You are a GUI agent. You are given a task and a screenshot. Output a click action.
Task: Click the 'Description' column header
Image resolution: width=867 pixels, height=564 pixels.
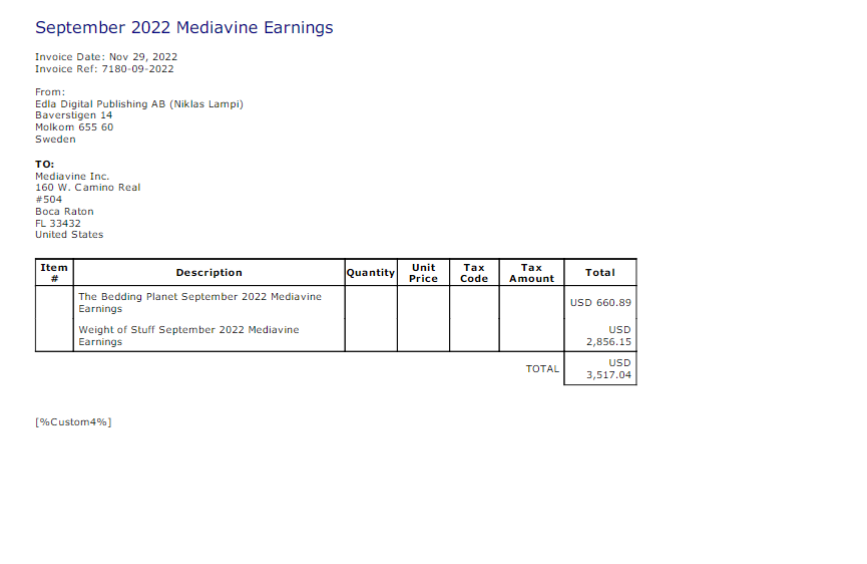209,273
